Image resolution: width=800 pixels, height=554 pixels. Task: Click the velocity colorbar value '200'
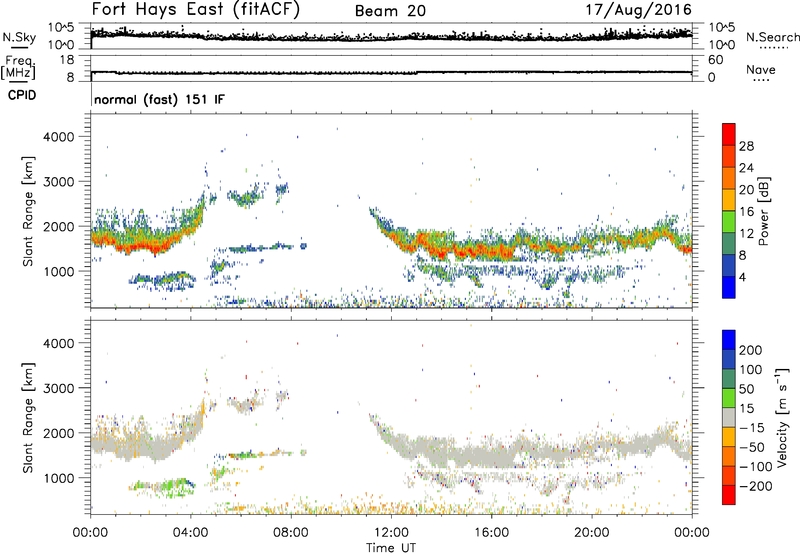tap(751, 350)
